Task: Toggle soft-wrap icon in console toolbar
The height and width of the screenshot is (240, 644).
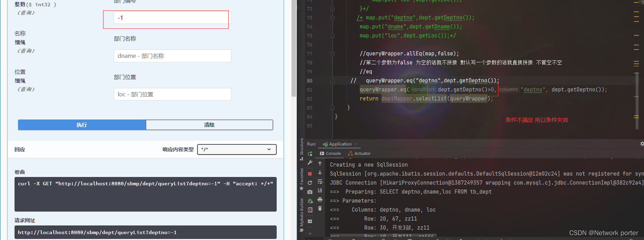Action: pos(320,181)
